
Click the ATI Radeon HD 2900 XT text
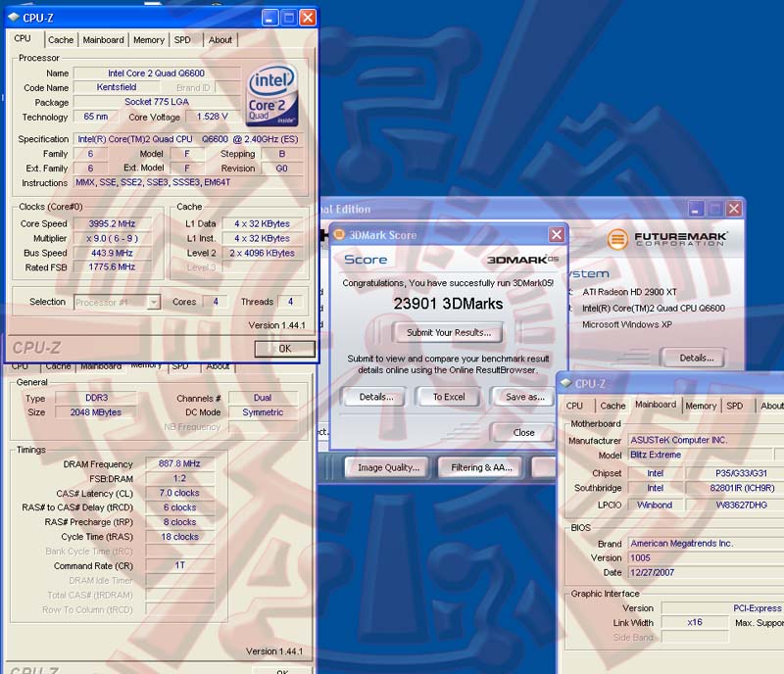(629, 292)
